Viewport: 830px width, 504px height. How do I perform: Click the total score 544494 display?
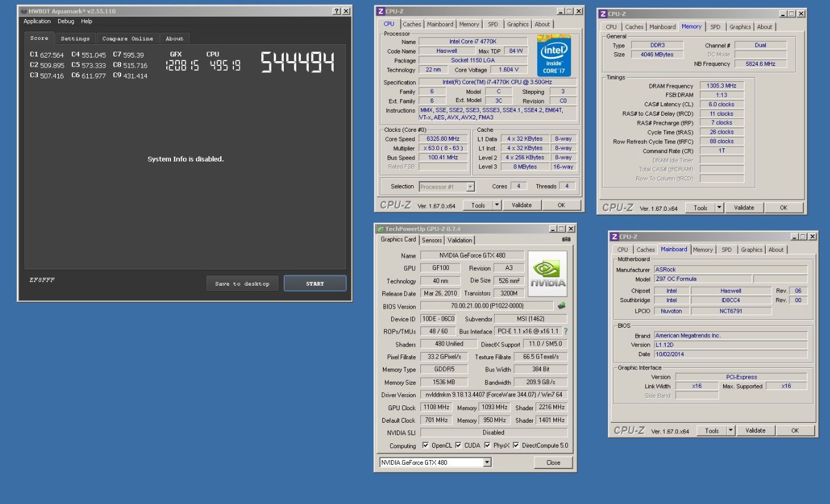click(297, 63)
